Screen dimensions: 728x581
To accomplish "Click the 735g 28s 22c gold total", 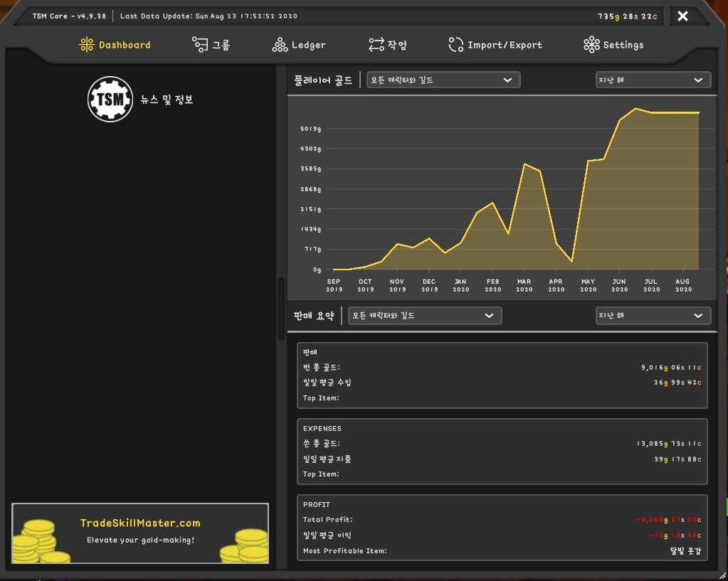I will 627,16.
